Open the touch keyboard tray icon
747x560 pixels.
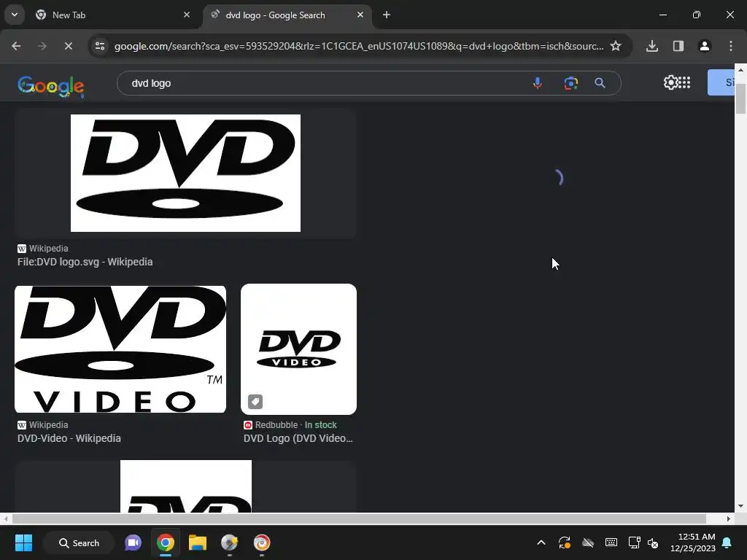pyautogui.click(x=611, y=542)
